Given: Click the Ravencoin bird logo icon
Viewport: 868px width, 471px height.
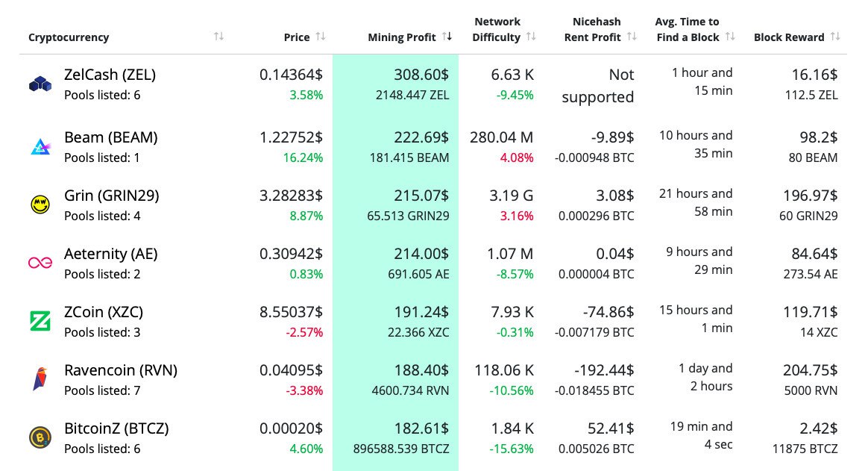Looking at the screenshot, I should 40,379.
